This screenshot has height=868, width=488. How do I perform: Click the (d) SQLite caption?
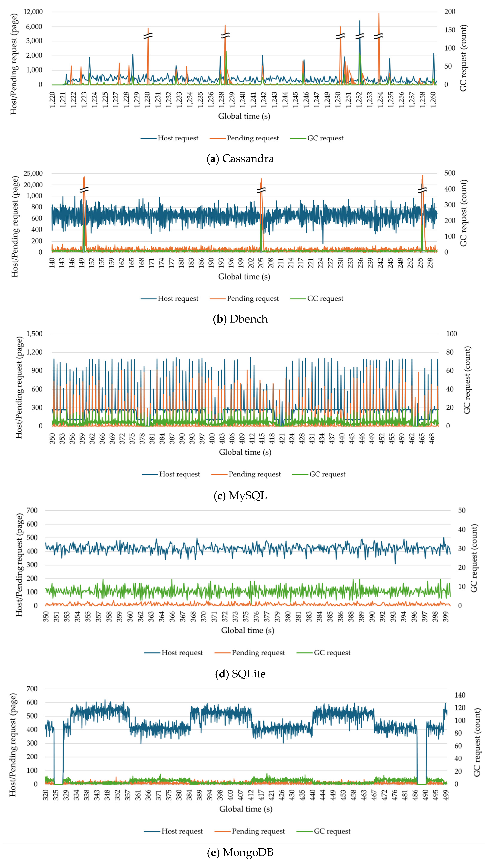[240, 674]
